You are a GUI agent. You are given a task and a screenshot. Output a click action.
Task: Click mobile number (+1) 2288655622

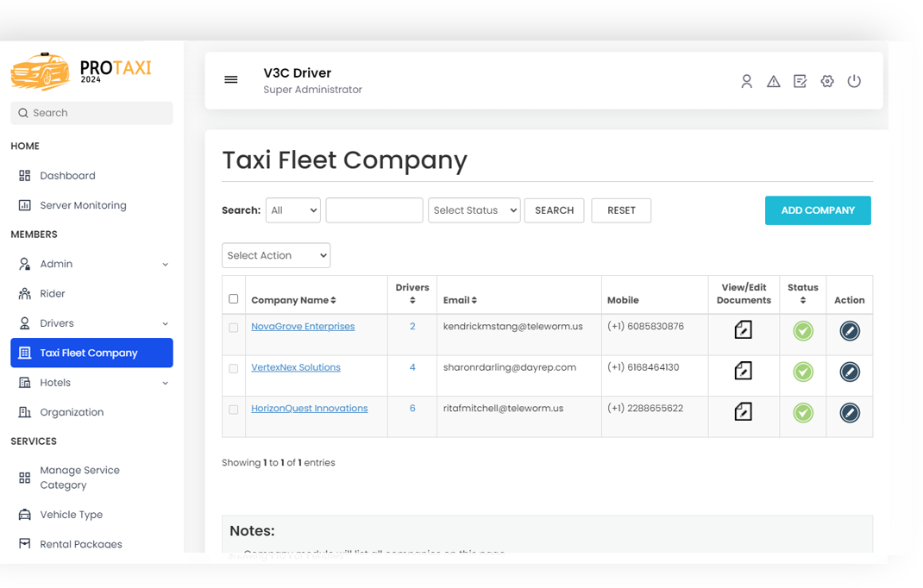pos(645,408)
